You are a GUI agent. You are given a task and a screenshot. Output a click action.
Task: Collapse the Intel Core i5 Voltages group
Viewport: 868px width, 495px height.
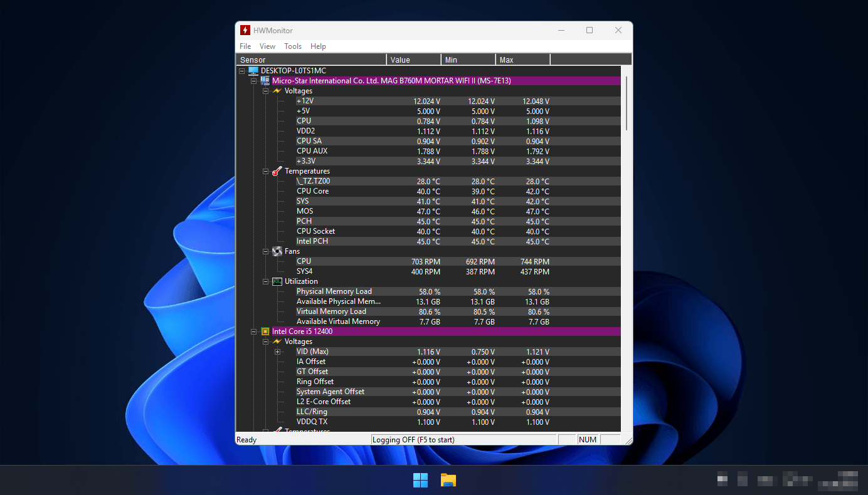(265, 341)
